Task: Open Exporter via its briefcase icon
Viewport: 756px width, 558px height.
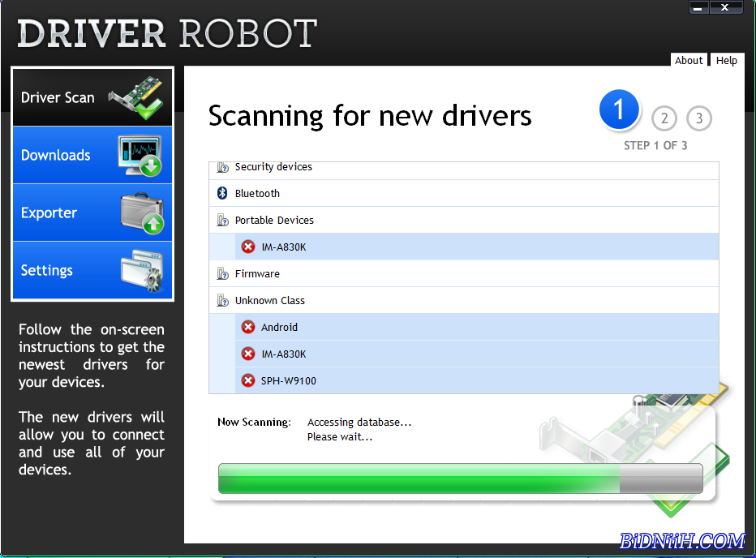Action: (x=142, y=212)
